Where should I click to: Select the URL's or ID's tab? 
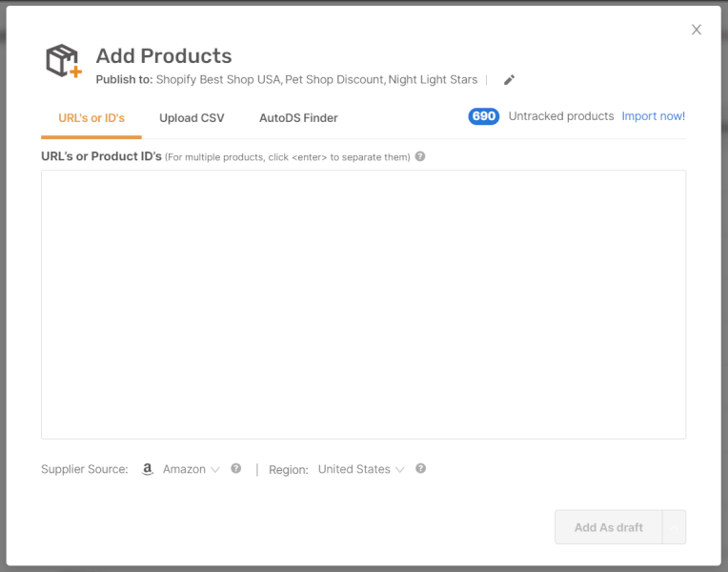[x=91, y=118]
